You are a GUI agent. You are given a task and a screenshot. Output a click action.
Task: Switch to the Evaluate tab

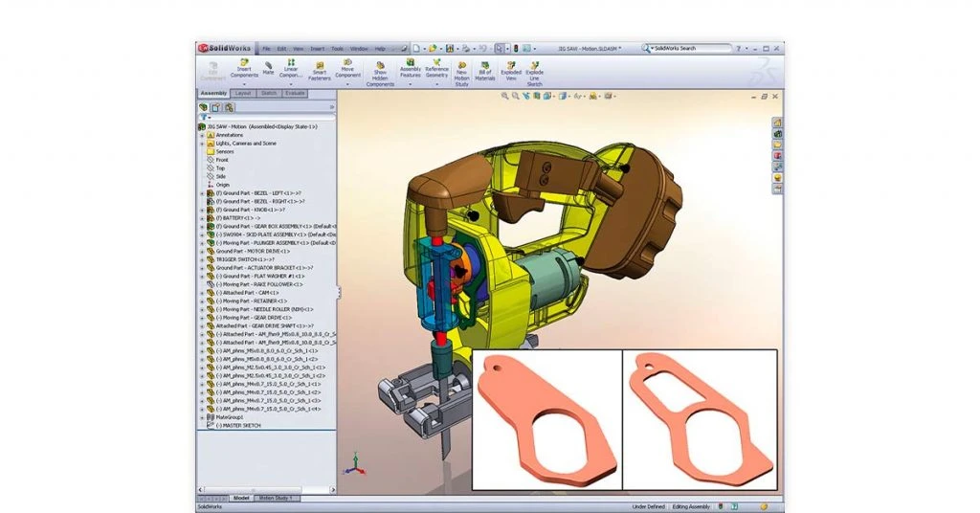click(x=295, y=93)
